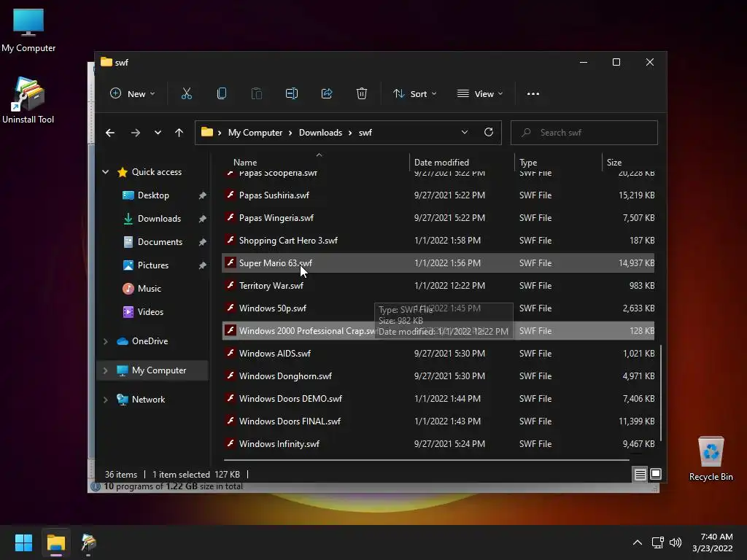Click Uninstall Tool icon on taskbar
The height and width of the screenshot is (560, 747).
88,542
